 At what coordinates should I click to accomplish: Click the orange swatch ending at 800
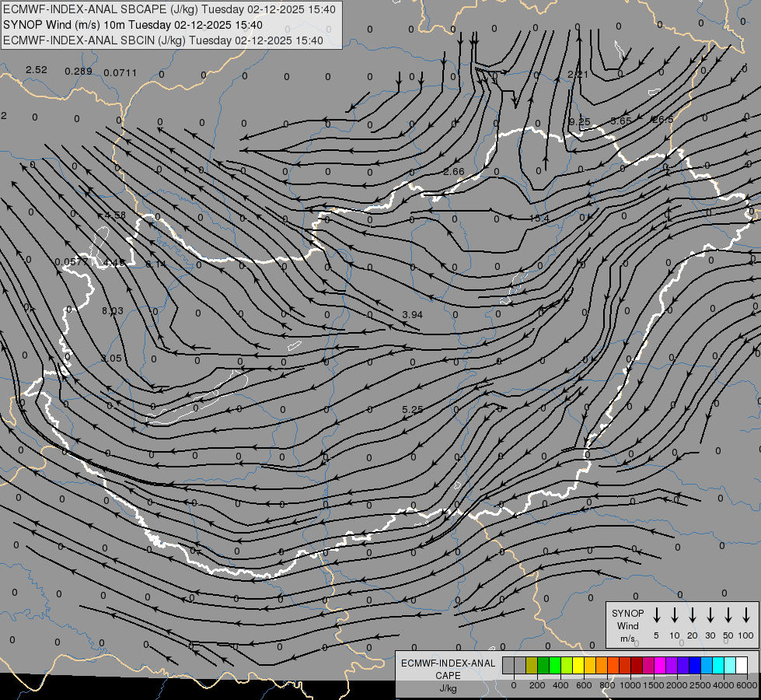click(x=602, y=665)
